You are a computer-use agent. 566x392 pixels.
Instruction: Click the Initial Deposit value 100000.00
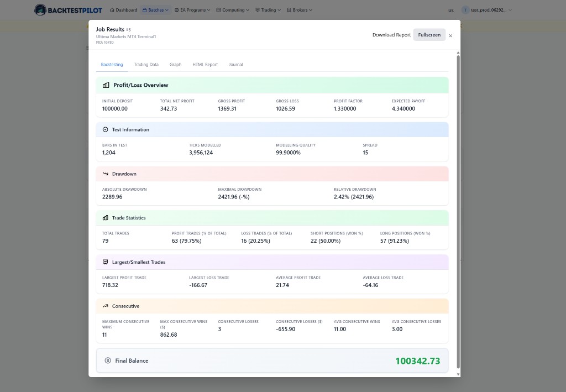115,109
